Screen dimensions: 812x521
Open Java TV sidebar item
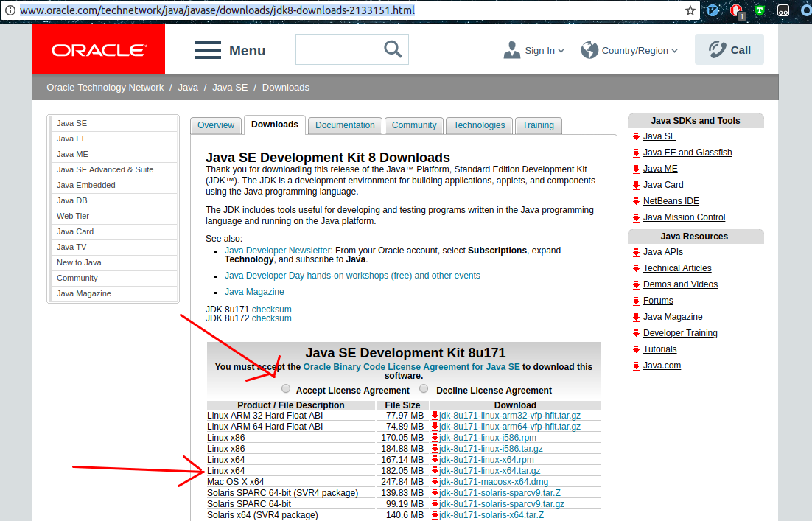point(114,248)
